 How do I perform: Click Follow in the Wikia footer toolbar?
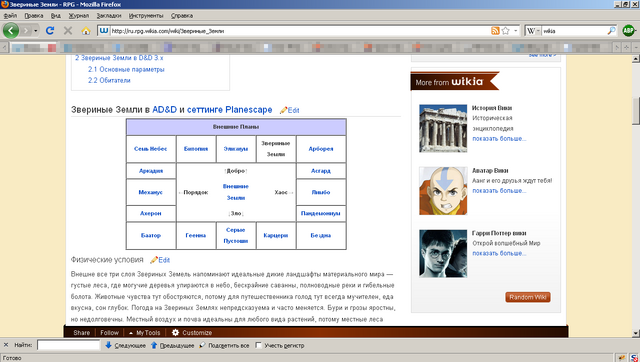[x=109, y=333]
